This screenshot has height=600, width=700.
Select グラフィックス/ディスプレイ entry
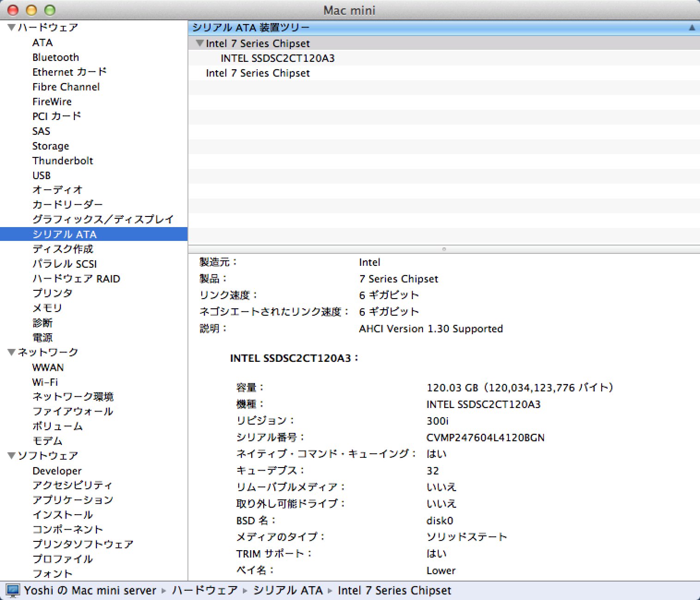[x=103, y=219]
